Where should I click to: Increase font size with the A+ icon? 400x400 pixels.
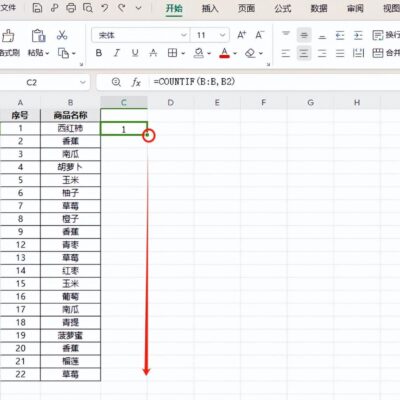pyautogui.click(x=241, y=35)
